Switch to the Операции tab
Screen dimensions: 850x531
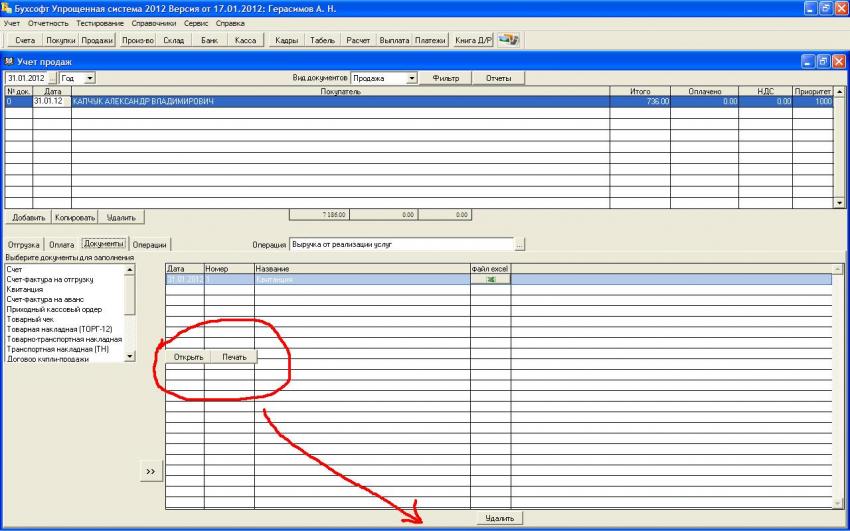150,244
